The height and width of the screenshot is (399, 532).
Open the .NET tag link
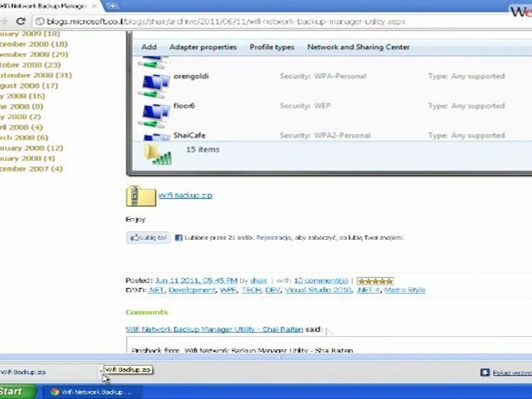pyautogui.click(x=156, y=290)
